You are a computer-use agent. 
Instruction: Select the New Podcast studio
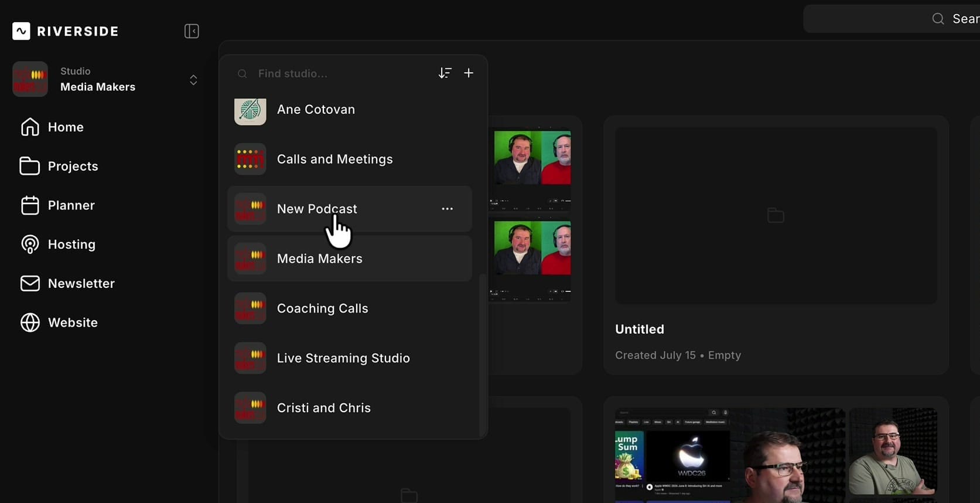pyautogui.click(x=350, y=209)
